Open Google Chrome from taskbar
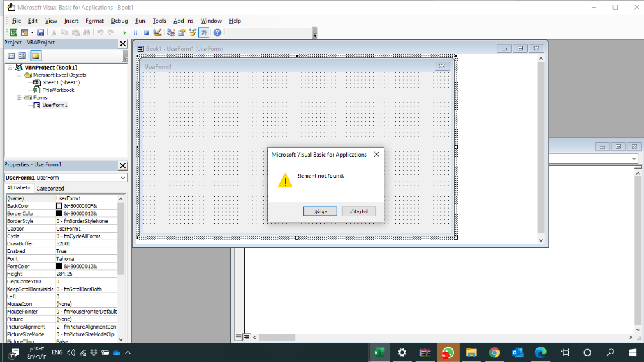 495,352
